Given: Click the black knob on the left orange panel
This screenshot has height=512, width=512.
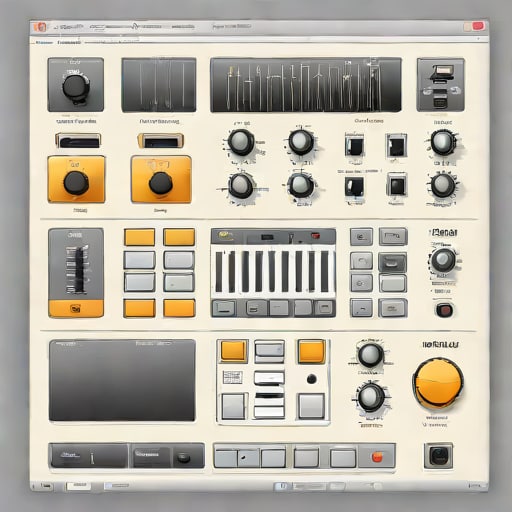Looking at the screenshot, I should pos(76,183).
